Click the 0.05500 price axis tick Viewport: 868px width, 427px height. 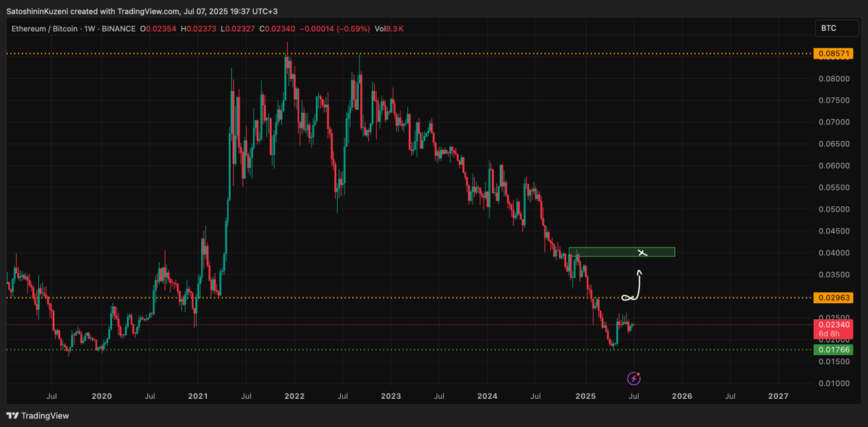(x=833, y=187)
